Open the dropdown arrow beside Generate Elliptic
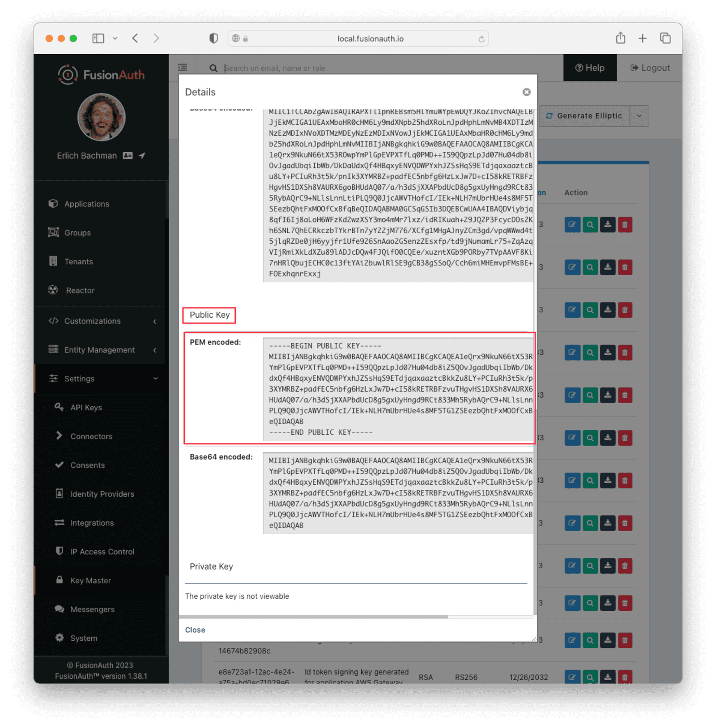Viewport: 716px width, 728px height. tap(639, 116)
